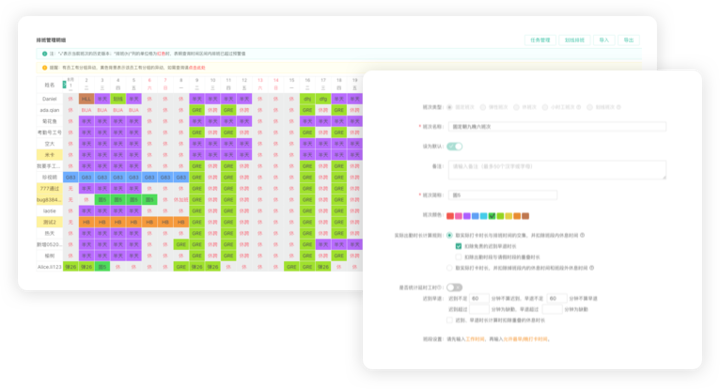Click green marker icon beside the 姓名 header
This screenshot has width=720, height=389.
coord(64,85)
